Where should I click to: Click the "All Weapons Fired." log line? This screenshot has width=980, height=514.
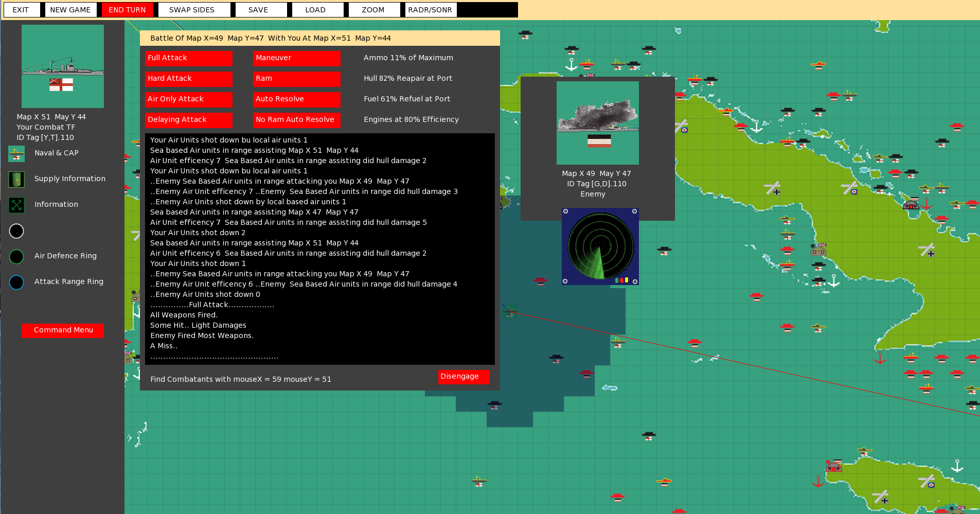click(x=184, y=315)
